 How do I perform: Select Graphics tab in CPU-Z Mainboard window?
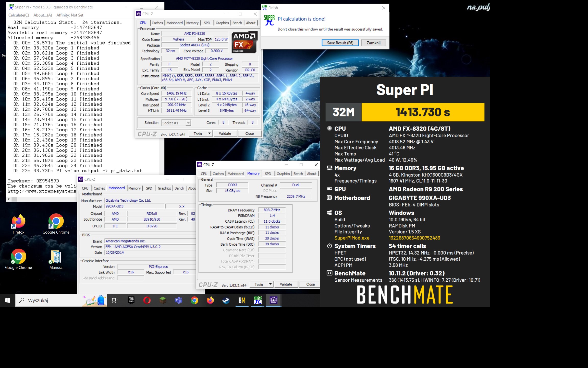click(164, 188)
